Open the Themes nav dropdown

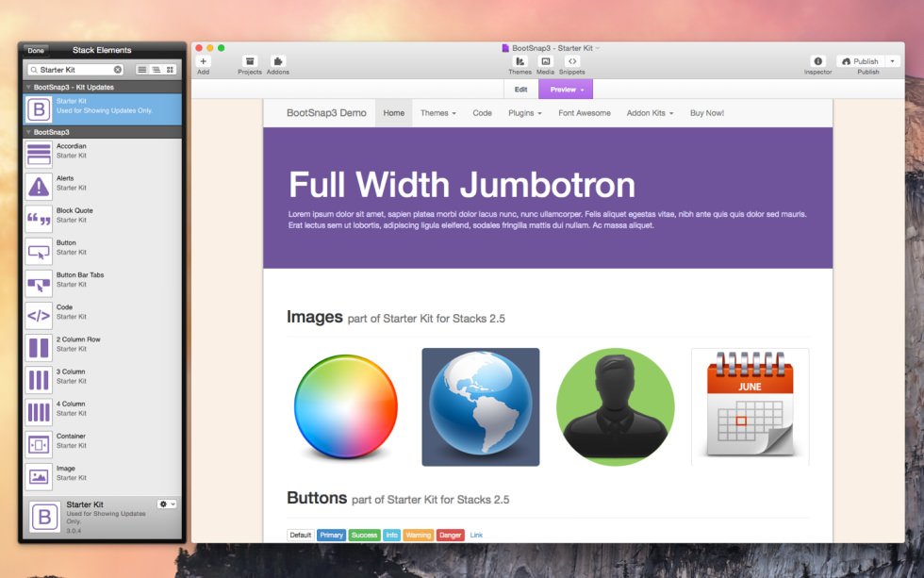pyautogui.click(x=437, y=113)
